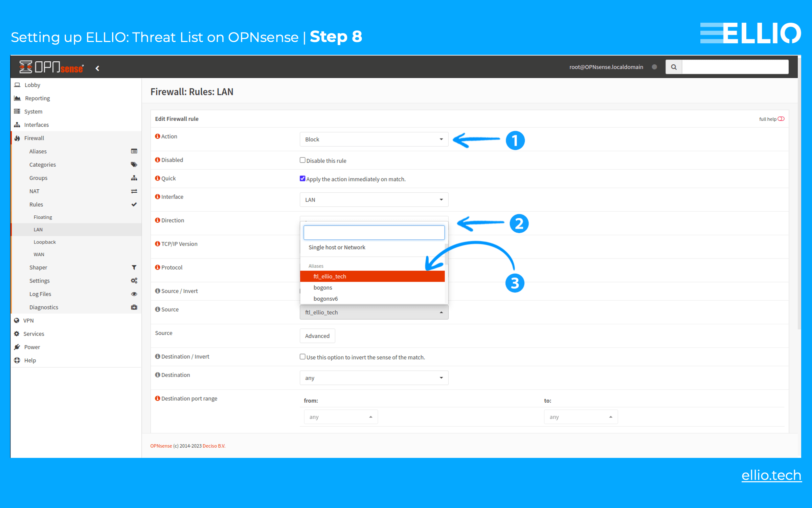Visit the ellio.tech link
Viewport: 812px width, 508px height.
click(x=771, y=475)
